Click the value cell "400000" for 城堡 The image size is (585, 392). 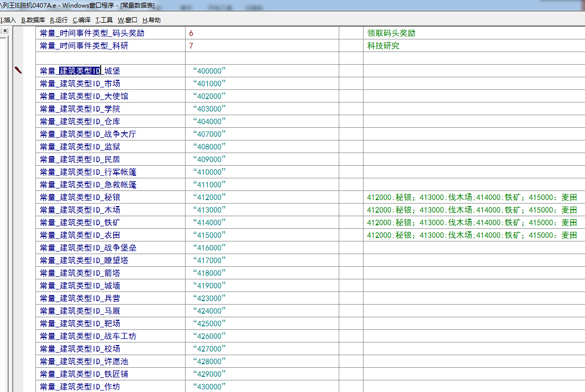[x=209, y=71]
